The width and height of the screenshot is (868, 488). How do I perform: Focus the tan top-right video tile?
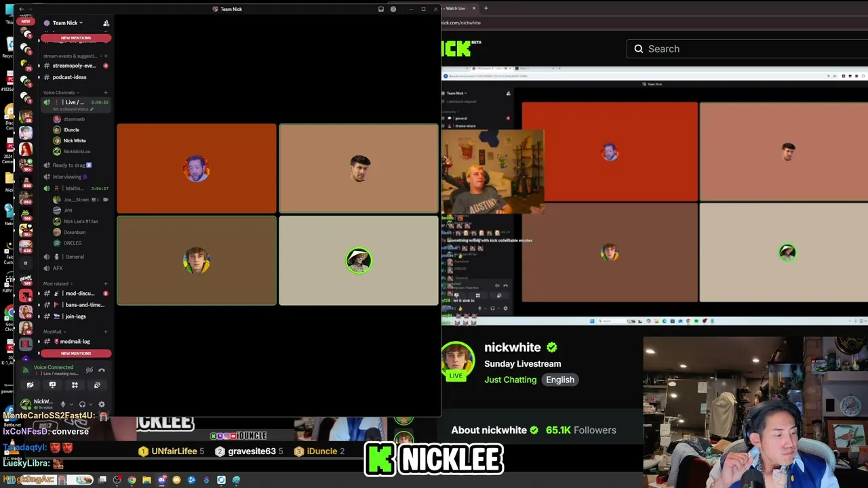tap(359, 168)
